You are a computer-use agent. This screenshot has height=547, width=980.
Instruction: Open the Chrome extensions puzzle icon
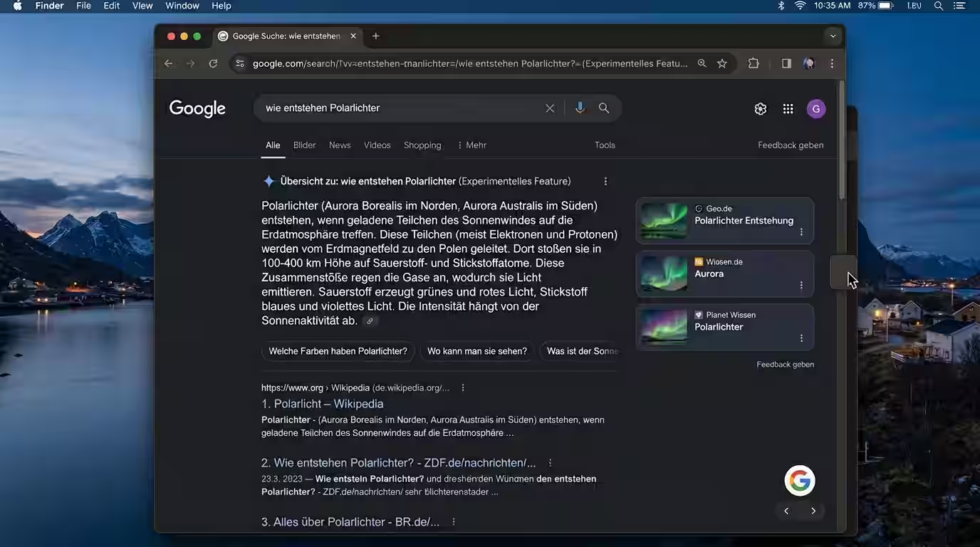753,63
